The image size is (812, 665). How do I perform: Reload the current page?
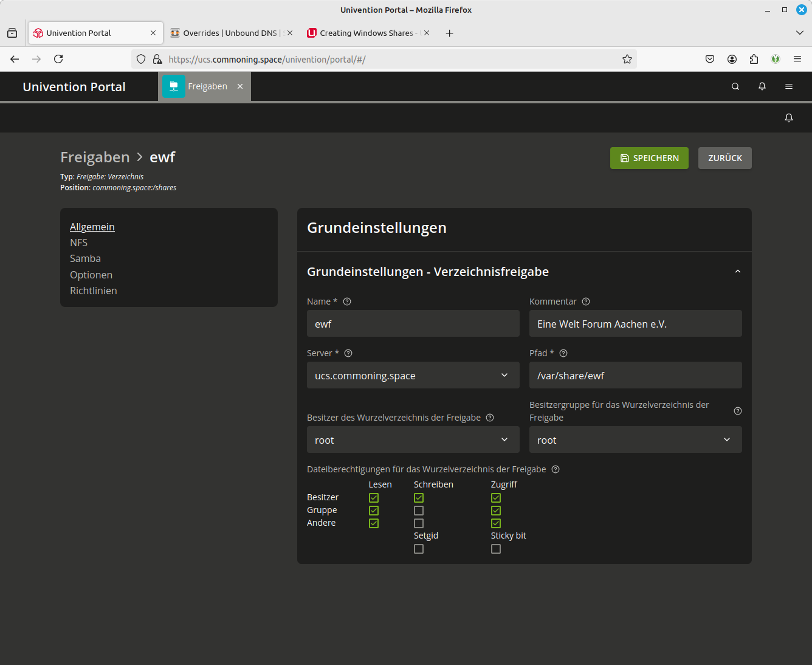pos(58,59)
